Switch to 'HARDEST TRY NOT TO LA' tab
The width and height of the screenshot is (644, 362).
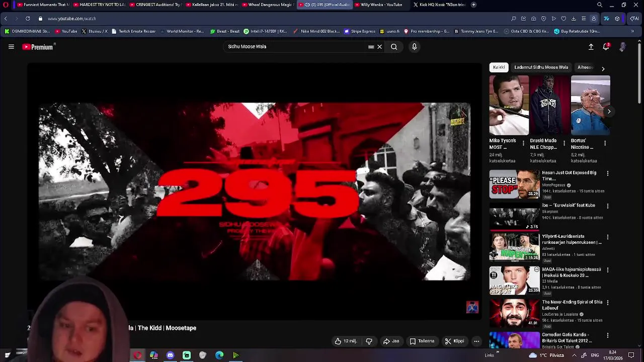click(x=99, y=5)
